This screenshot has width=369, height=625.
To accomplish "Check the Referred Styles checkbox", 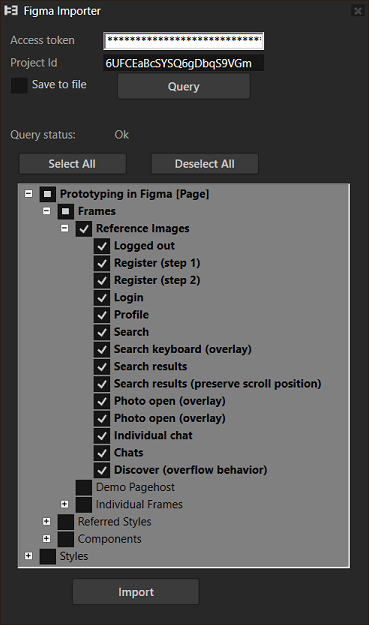I will [66, 522].
